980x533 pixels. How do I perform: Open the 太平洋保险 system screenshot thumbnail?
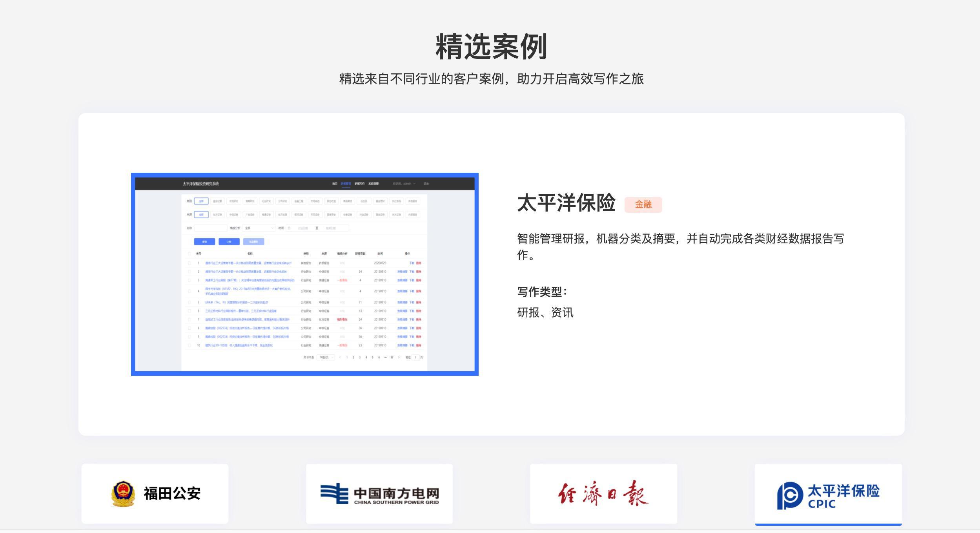pyautogui.click(x=305, y=274)
